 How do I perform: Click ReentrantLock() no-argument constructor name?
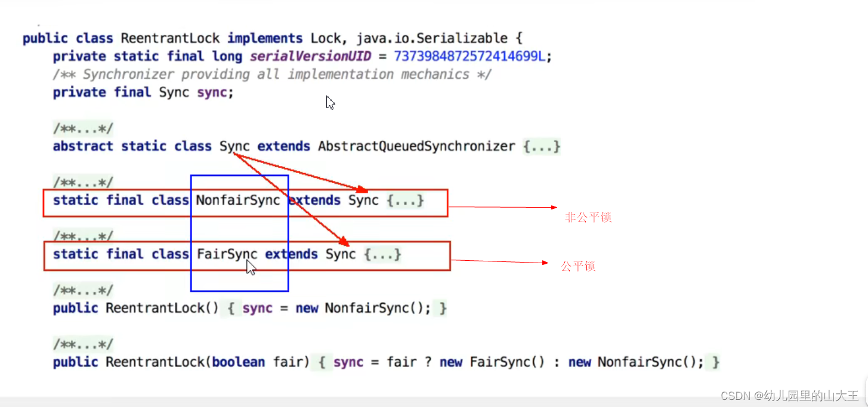coord(162,309)
